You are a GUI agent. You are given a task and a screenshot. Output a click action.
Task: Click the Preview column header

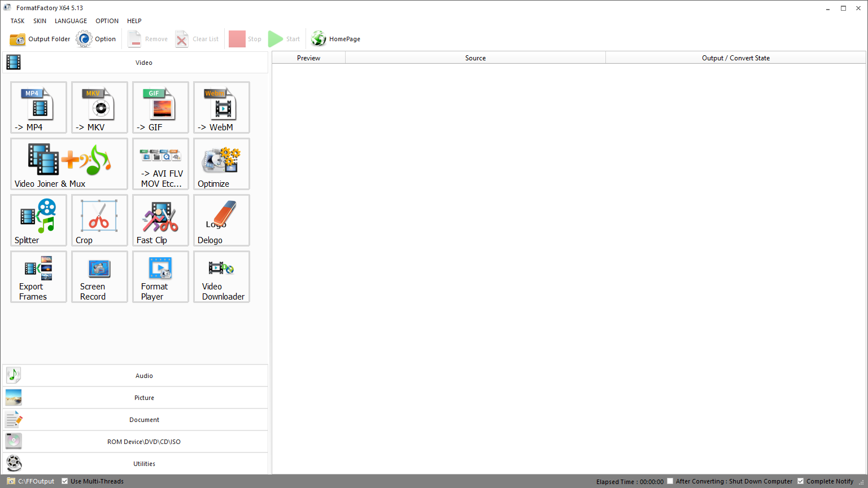point(308,58)
